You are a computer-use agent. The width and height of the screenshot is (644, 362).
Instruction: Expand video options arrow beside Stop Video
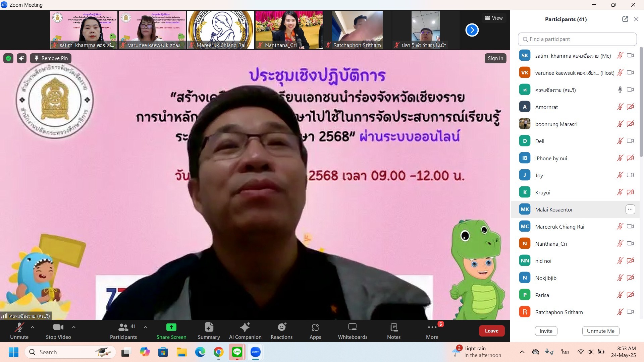point(74,327)
